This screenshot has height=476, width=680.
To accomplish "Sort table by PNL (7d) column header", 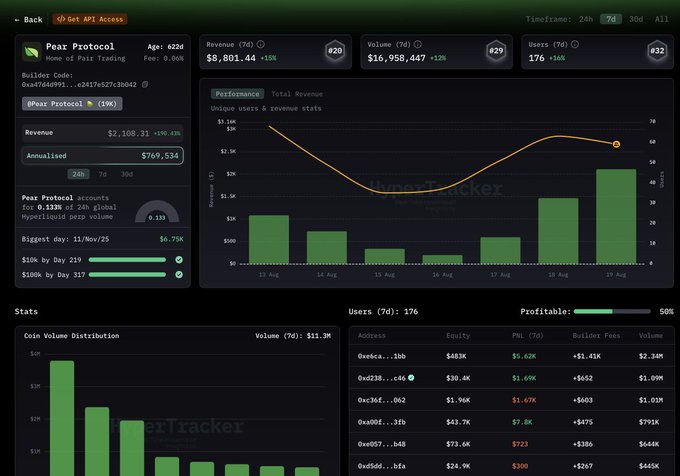I will (x=527, y=336).
